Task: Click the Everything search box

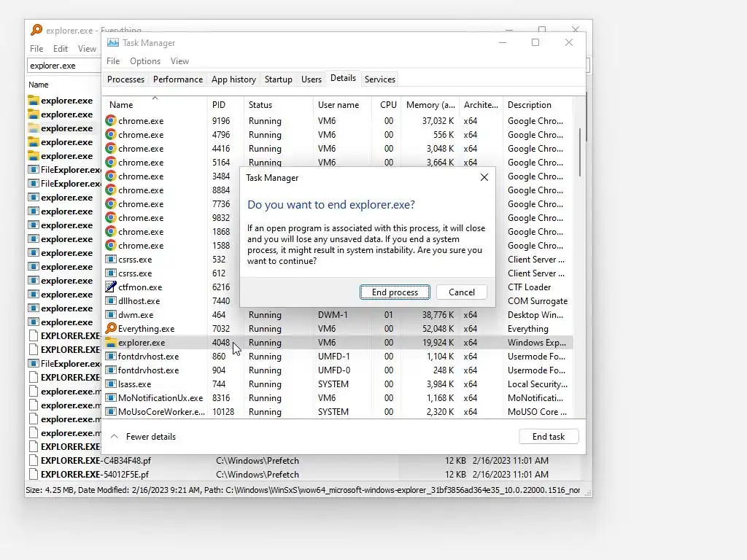Action: point(64,66)
